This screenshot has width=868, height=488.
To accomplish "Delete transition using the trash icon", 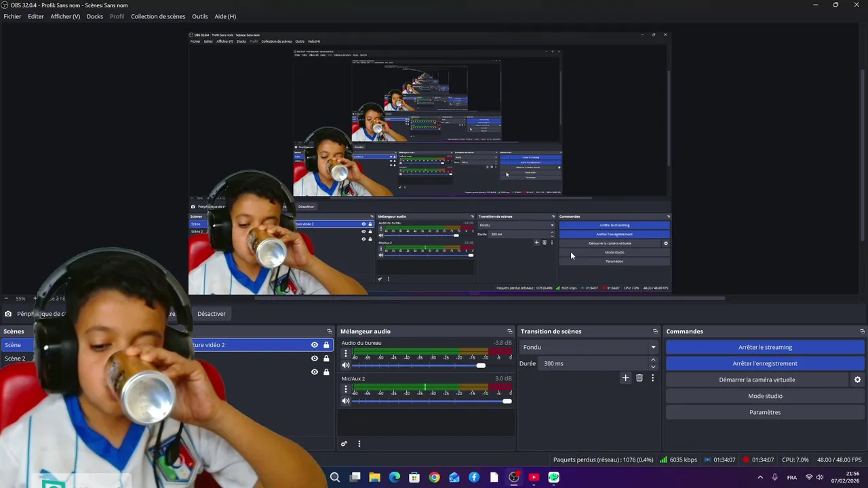I will (639, 378).
